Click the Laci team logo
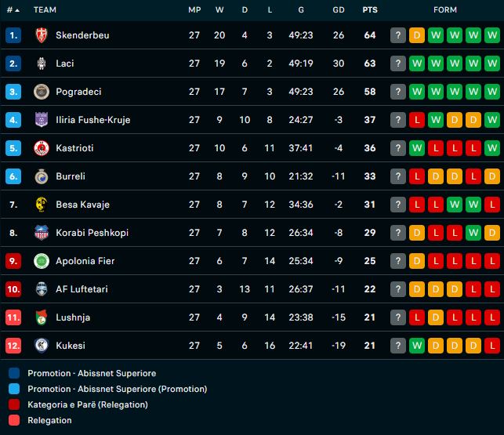Viewport: 504px width, 435px height. coord(42,63)
